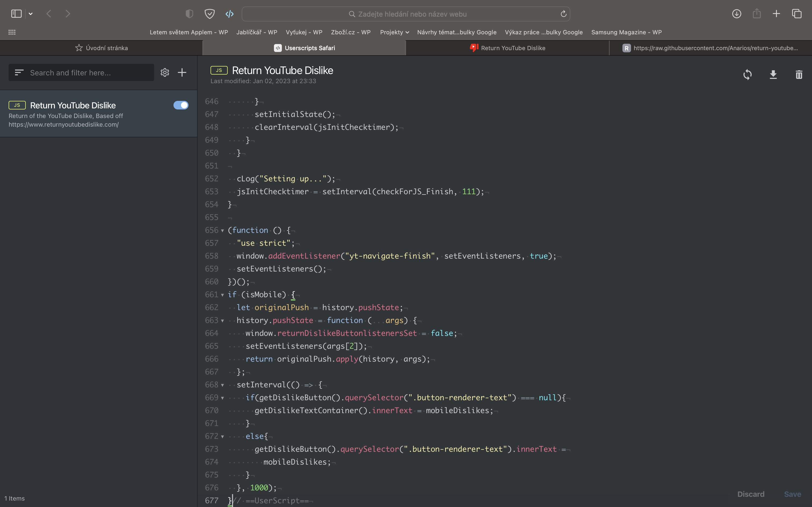
Task: Click the sort filter icon in search bar
Action: click(19, 72)
